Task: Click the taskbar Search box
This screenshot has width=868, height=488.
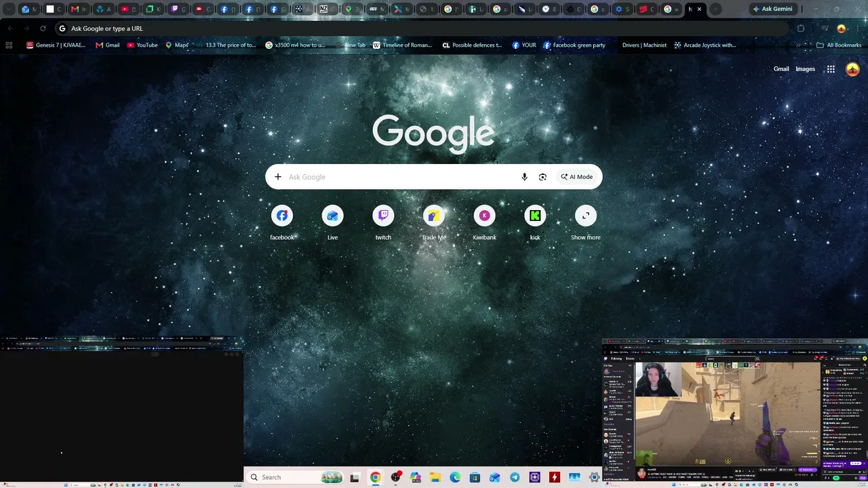Action: tap(294, 477)
